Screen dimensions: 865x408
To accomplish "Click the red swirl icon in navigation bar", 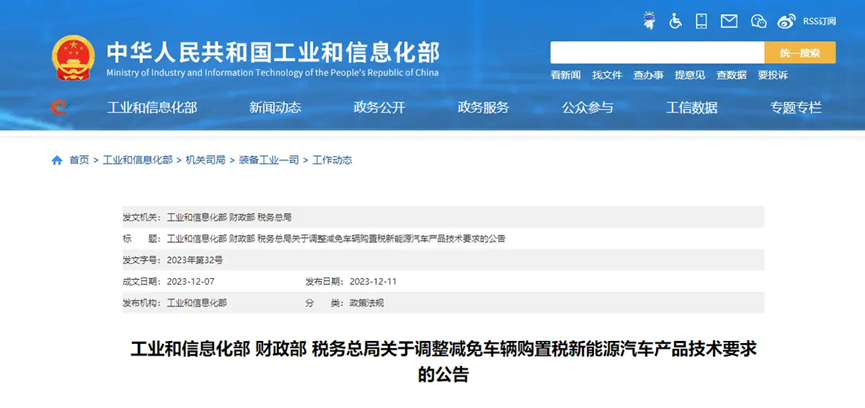I will (59, 107).
